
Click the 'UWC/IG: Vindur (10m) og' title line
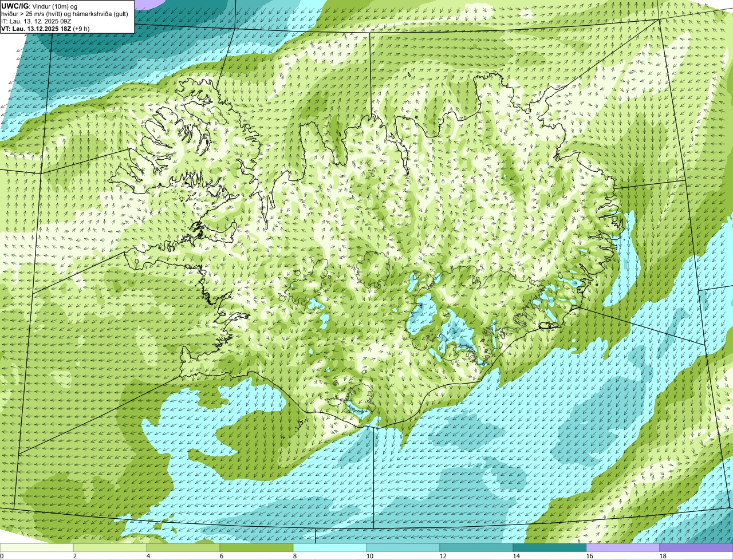click(x=39, y=6)
